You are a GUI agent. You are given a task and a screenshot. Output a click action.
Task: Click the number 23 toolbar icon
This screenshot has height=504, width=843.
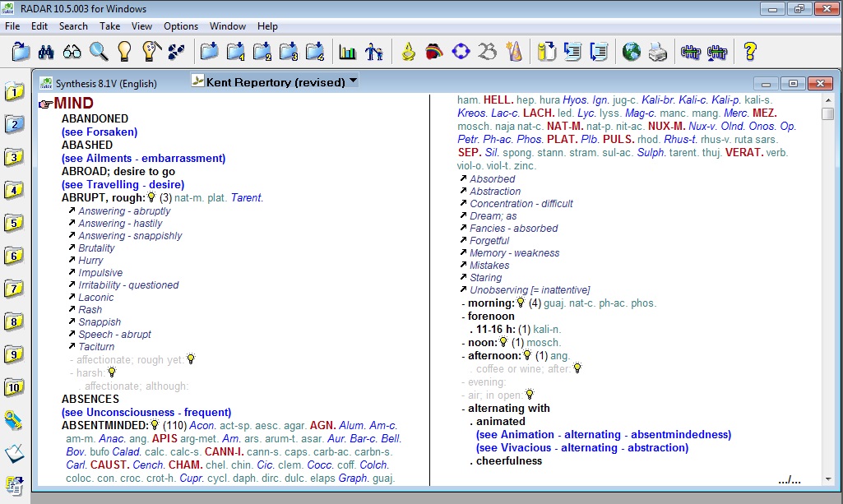488,52
